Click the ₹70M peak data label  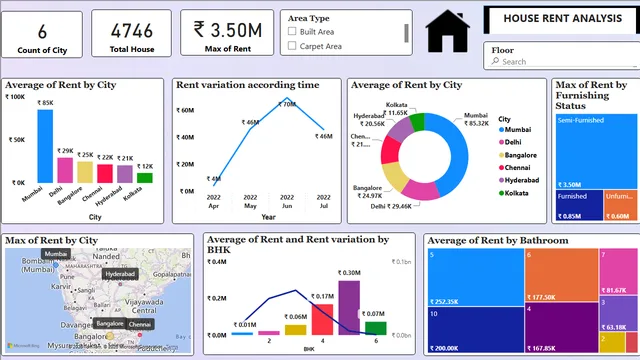pos(287,104)
